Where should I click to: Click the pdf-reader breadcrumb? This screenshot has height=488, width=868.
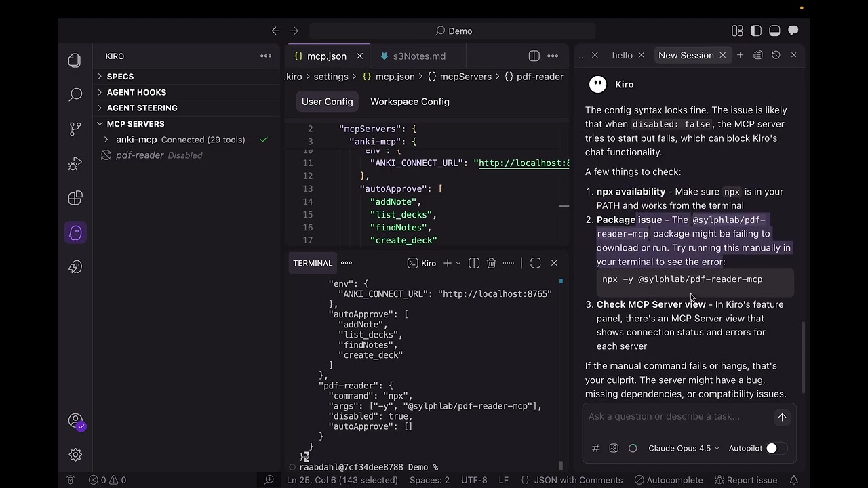point(534,77)
